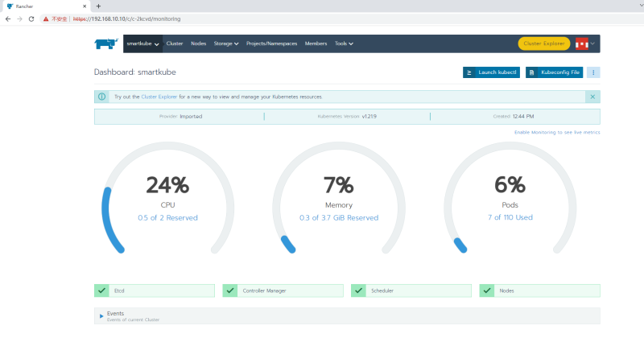
Task: Click the yellow Cluster Explorer button
Action: point(544,43)
